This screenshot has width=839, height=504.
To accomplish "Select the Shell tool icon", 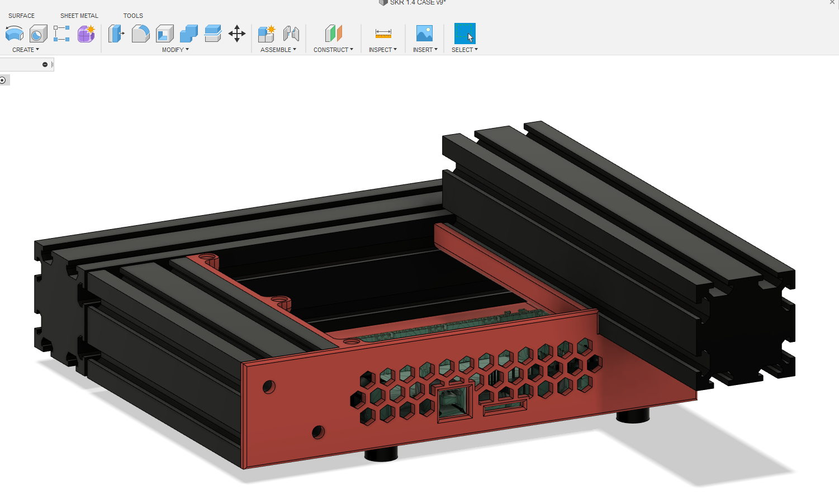I will (x=164, y=34).
